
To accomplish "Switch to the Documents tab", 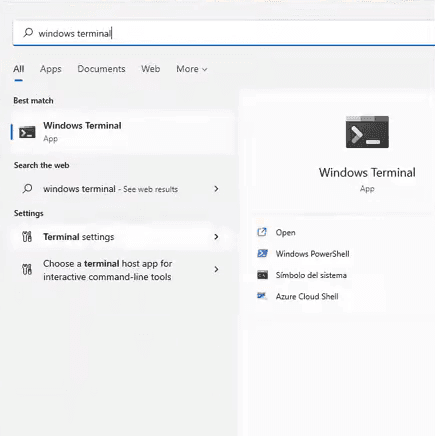I will point(101,69).
